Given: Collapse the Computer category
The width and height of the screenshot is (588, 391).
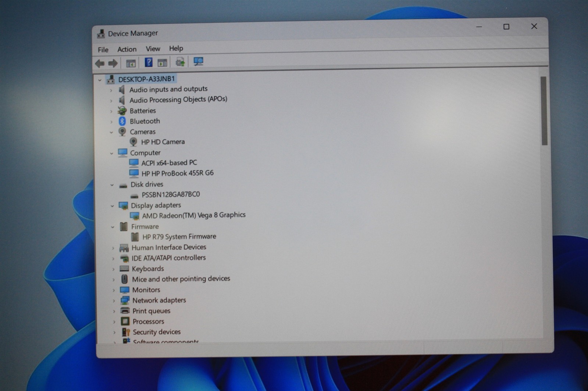Looking at the screenshot, I should point(111,153).
